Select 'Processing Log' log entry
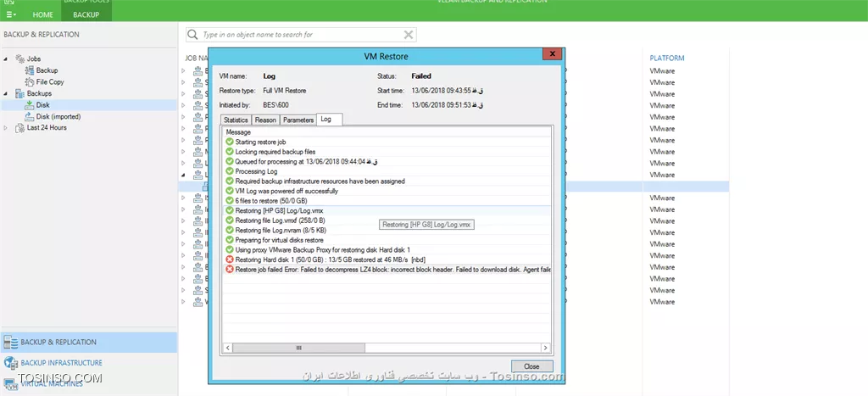Image resolution: width=868 pixels, height=396 pixels. [x=256, y=171]
